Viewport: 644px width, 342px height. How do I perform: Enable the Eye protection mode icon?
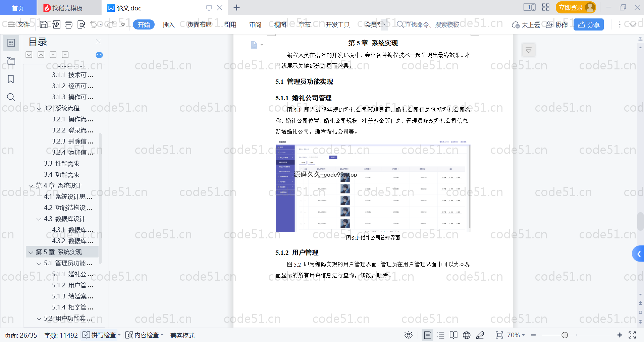(x=408, y=335)
